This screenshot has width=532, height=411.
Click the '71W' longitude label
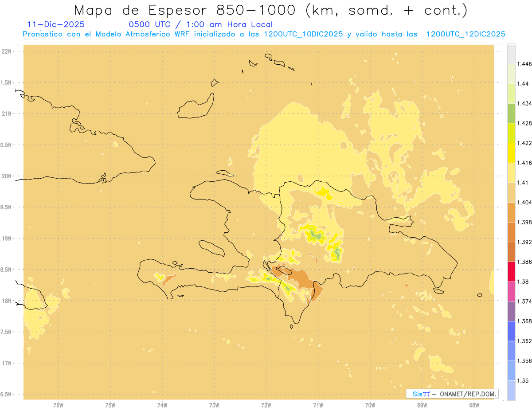pos(318,405)
